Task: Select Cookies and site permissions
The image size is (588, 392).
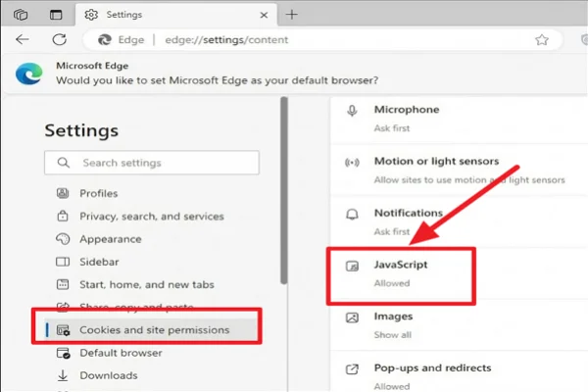Action: coord(152,330)
